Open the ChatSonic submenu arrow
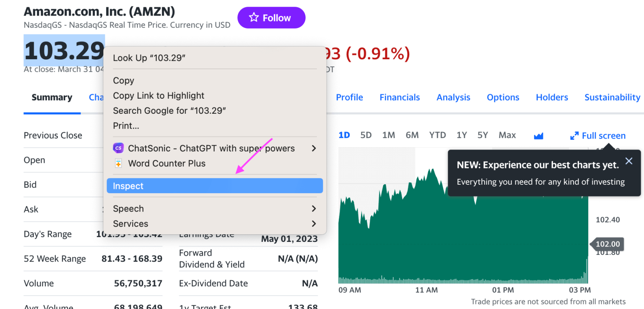 313,148
